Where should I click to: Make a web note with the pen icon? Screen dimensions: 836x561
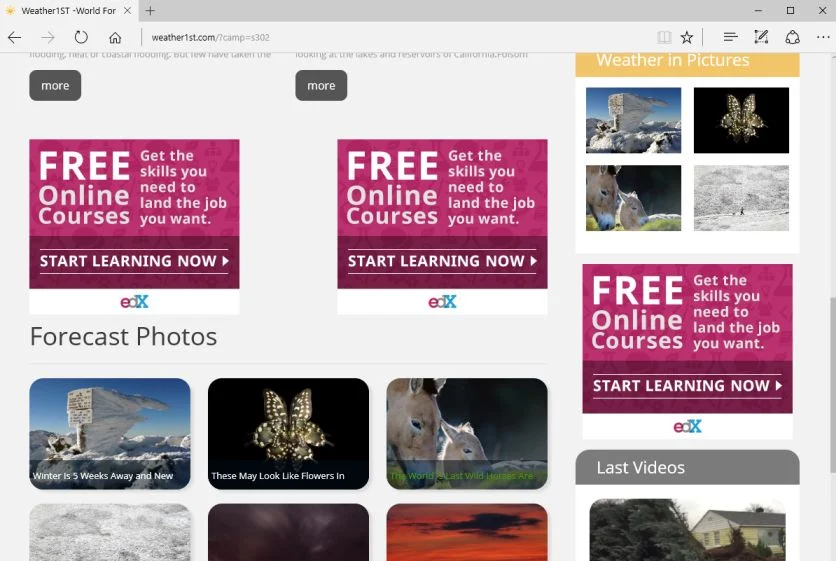coord(761,37)
